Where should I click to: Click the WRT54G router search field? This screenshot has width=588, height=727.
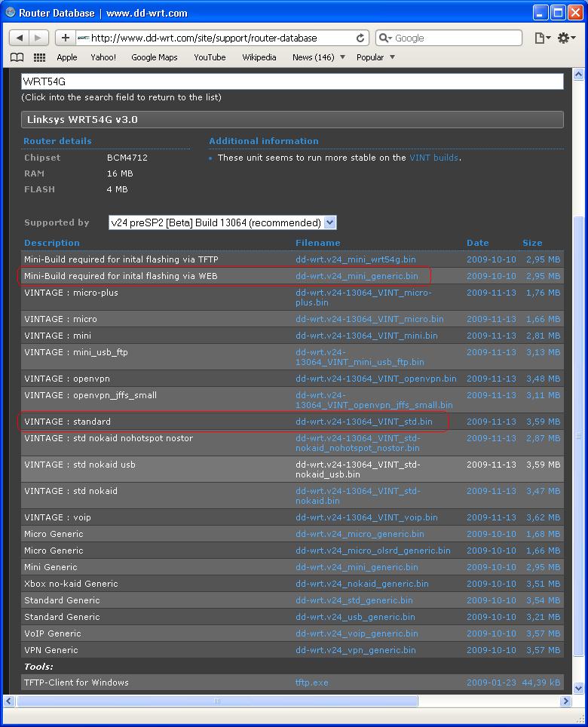[x=292, y=81]
